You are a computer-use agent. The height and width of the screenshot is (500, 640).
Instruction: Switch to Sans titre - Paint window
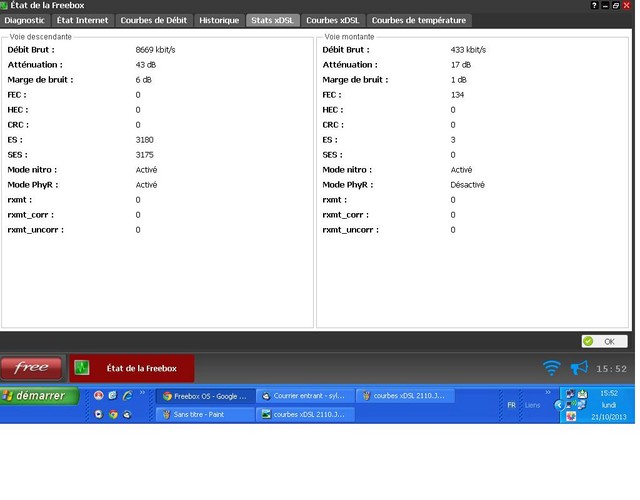pos(206,414)
